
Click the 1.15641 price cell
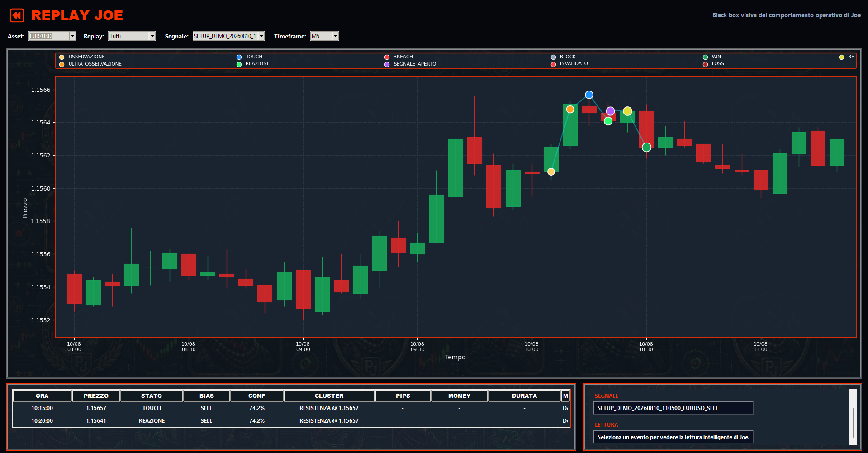click(x=96, y=421)
